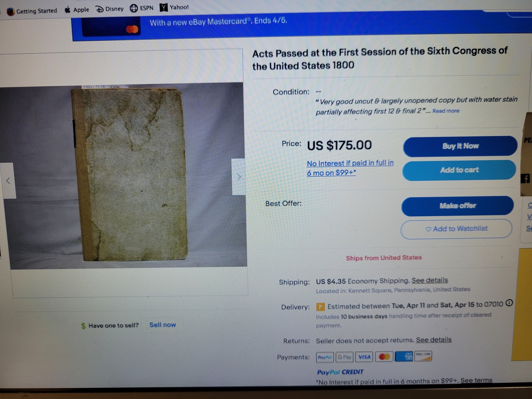Show the previous listing photo
This screenshot has width=532, height=399.
point(8,181)
